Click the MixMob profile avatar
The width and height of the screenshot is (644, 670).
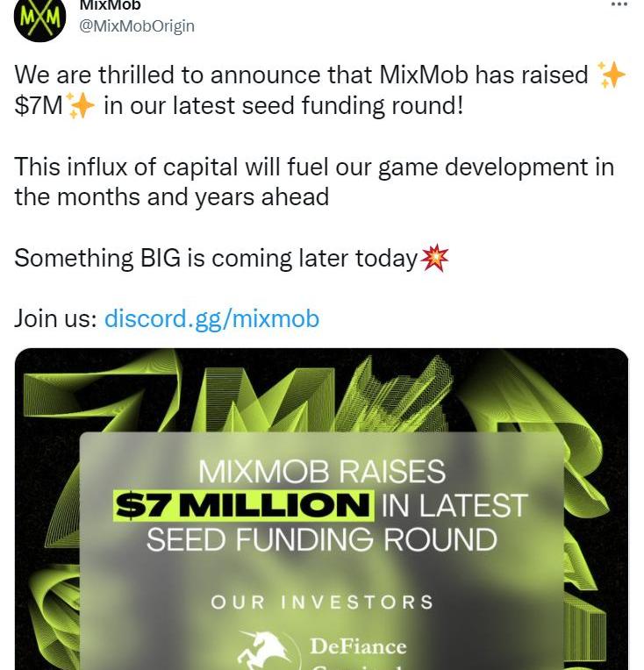click(x=39, y=17)
